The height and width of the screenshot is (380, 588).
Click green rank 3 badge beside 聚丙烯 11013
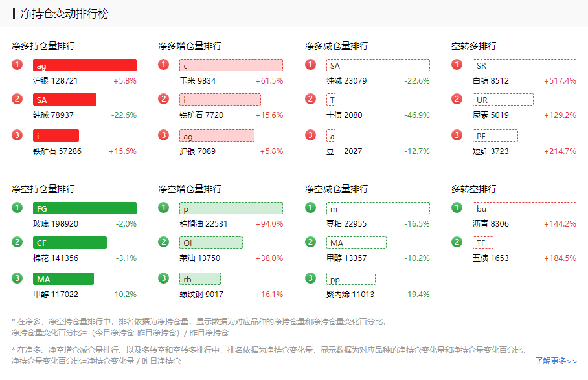311,278
